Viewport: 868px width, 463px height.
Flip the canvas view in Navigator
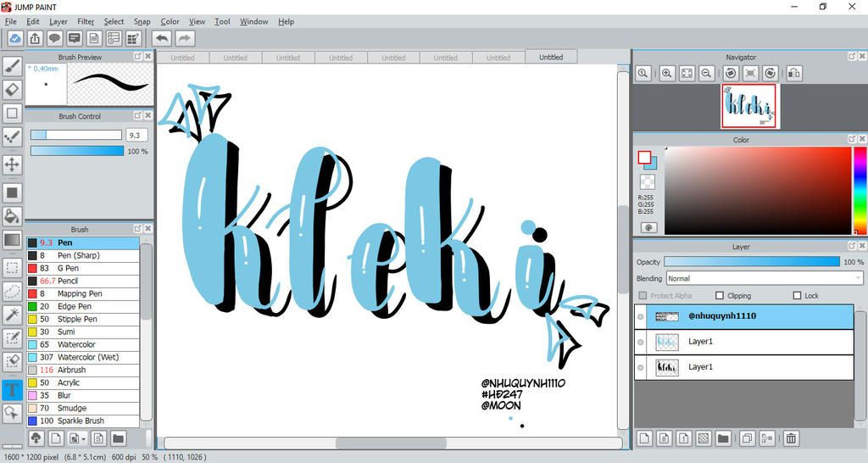(x=793, y=73)
